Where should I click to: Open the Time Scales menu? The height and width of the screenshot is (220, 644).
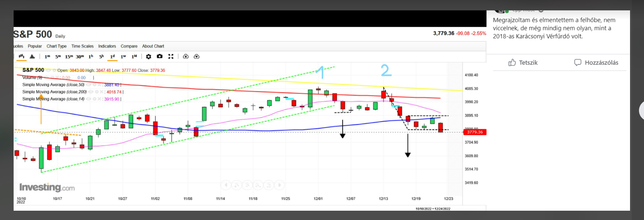pos(82,46)
